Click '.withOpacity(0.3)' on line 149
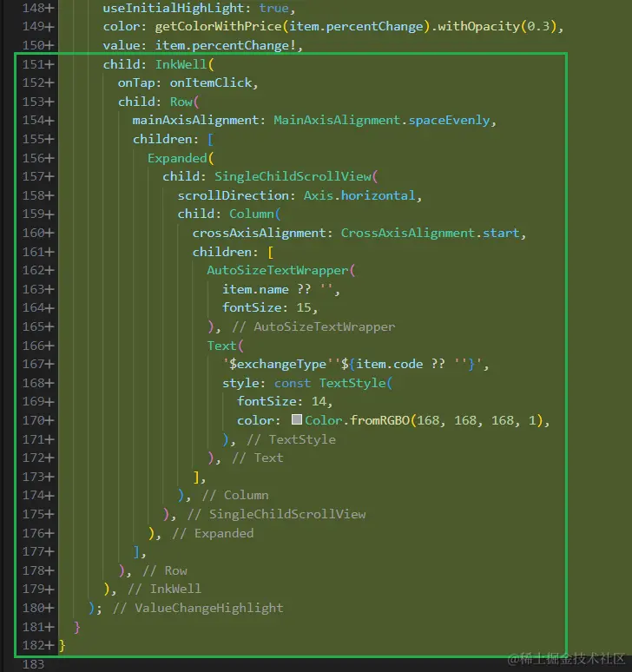632x672 pixels. [493, 27]
